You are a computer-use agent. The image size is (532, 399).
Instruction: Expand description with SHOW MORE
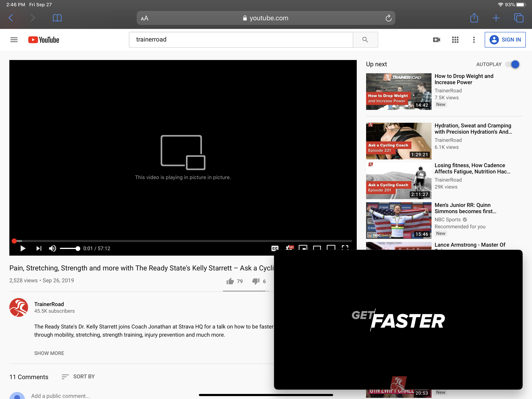[49, 353]
